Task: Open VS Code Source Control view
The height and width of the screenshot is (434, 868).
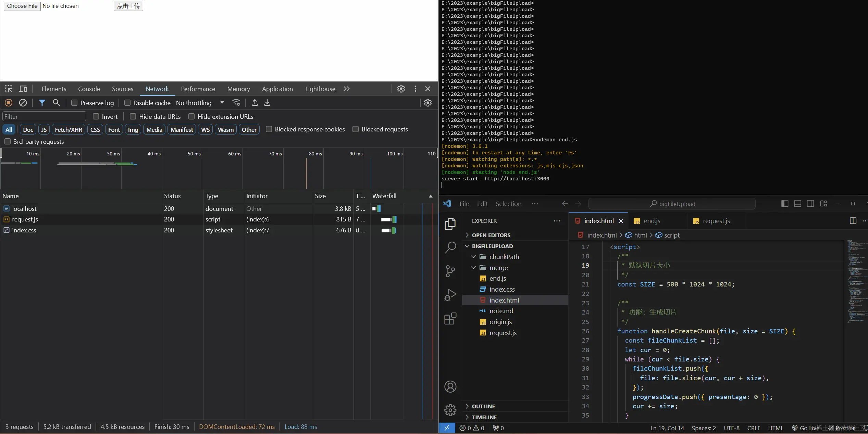Action: 450,271
